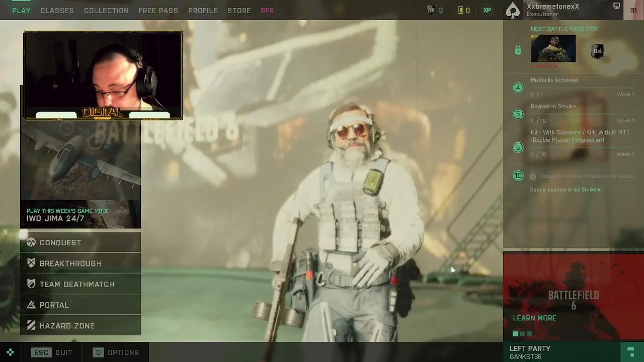644x362 pixels.
Task: Click the Multikills Achieved progress bar
Action: click(x=582, y=88)
